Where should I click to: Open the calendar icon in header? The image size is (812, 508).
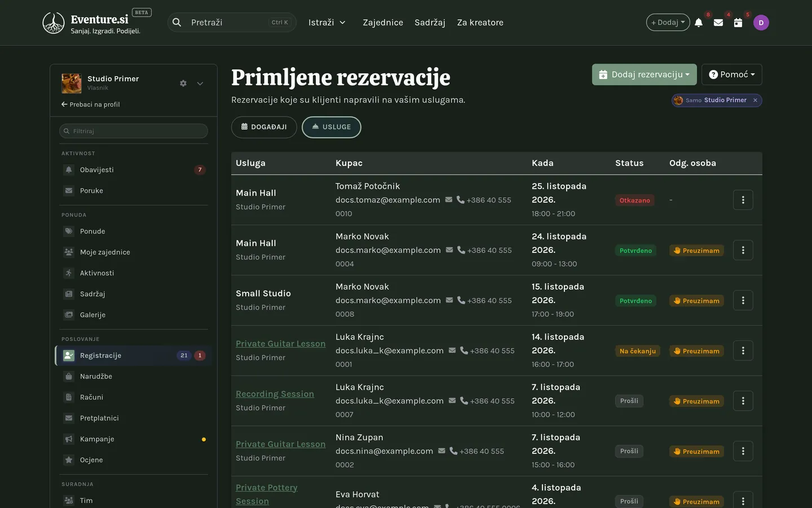(x=738, y=23)
